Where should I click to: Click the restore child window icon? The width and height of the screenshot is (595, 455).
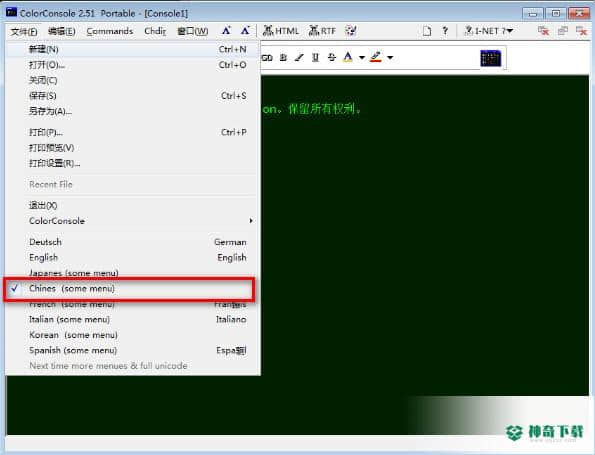[x=563, y=31]
